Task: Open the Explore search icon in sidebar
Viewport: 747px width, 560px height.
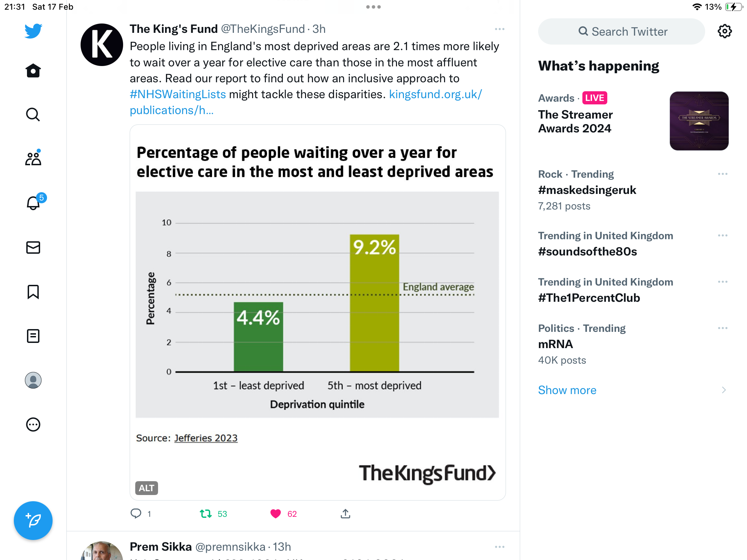Action: coord(33,115)
